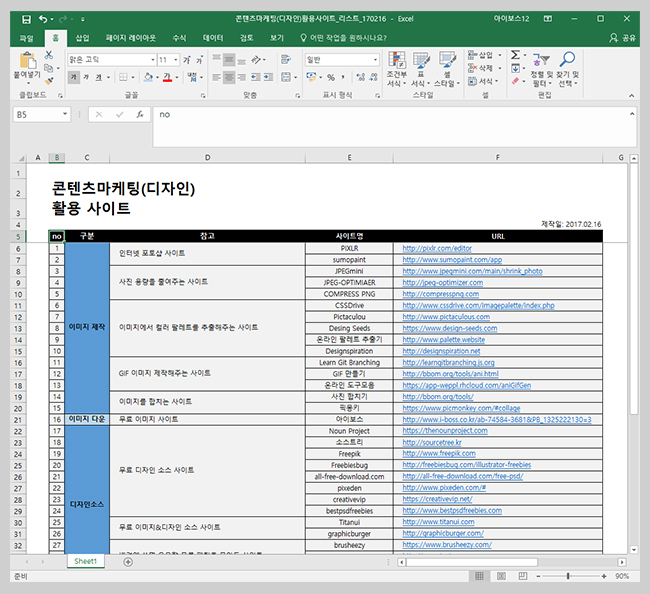Toggle middle vertical alignment
This screenshot has width=650, height=594.
coord(229,60)
